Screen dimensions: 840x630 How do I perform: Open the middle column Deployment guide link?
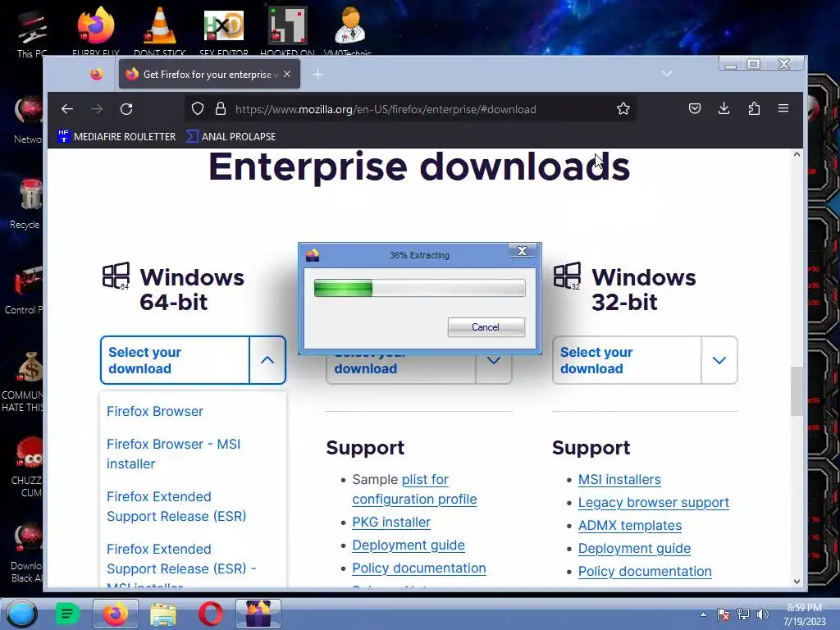[409, 545]
